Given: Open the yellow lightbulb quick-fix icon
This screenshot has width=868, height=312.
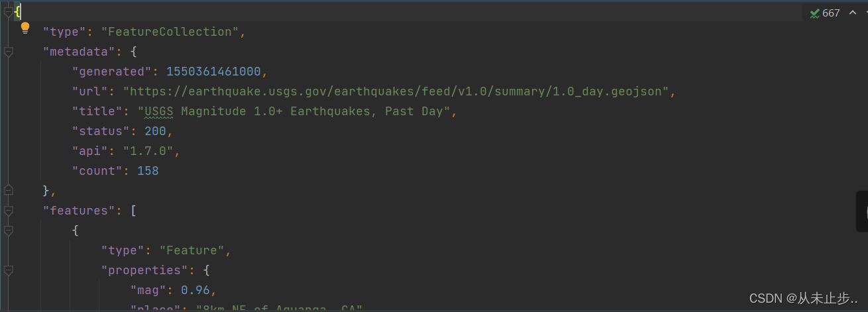Looking at the screenshot, I should click(25, 28).
